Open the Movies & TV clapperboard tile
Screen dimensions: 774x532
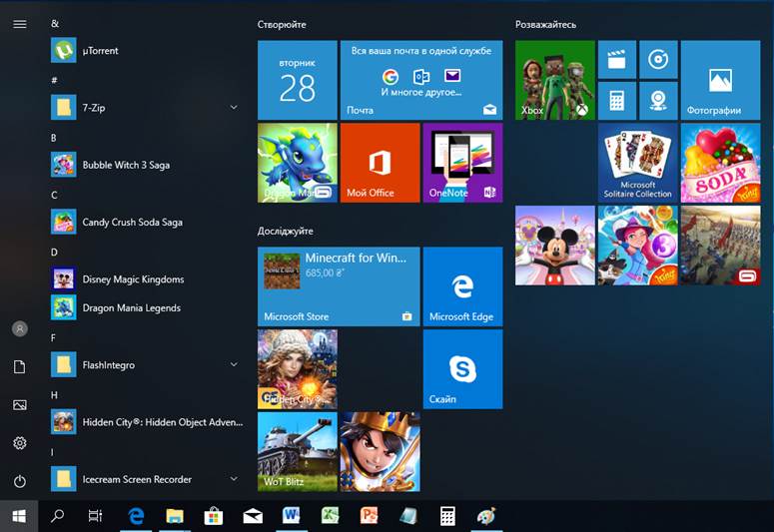click(617, 59)
